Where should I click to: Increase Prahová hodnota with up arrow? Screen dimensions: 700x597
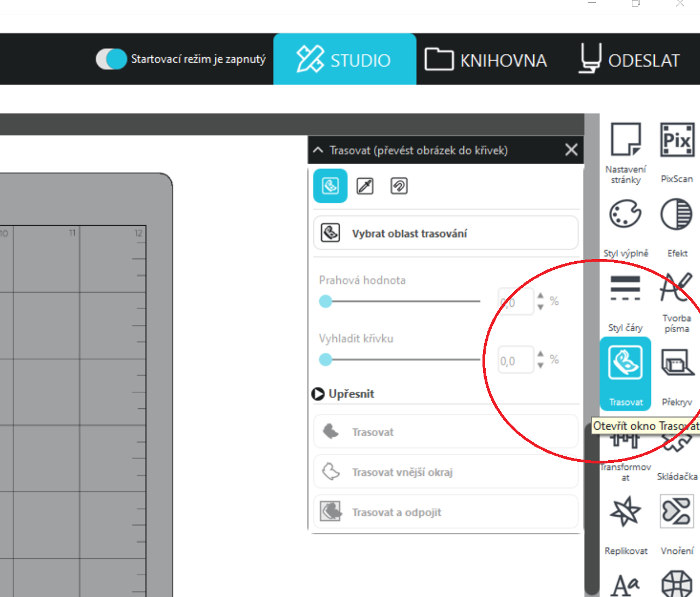coord(540,296)
